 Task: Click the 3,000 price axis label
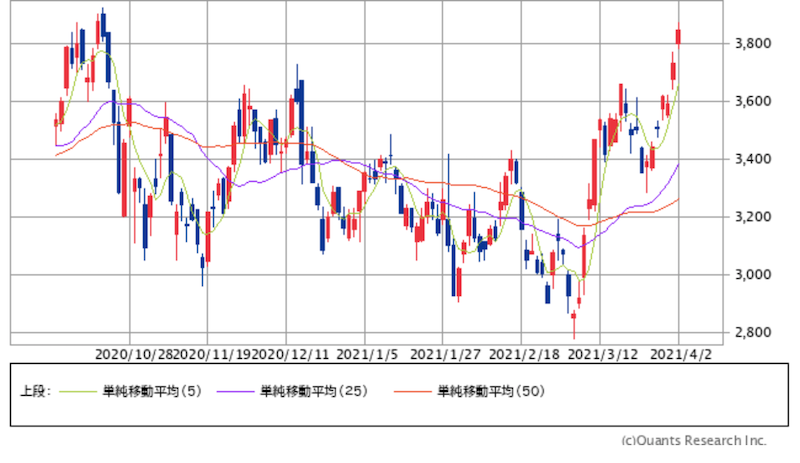click(x=753, y=275)
